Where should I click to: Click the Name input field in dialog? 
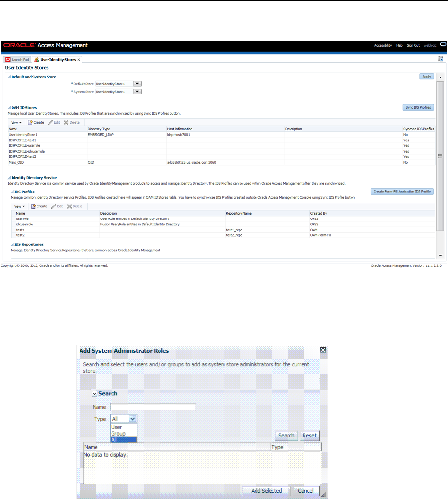tap(153, 407)
